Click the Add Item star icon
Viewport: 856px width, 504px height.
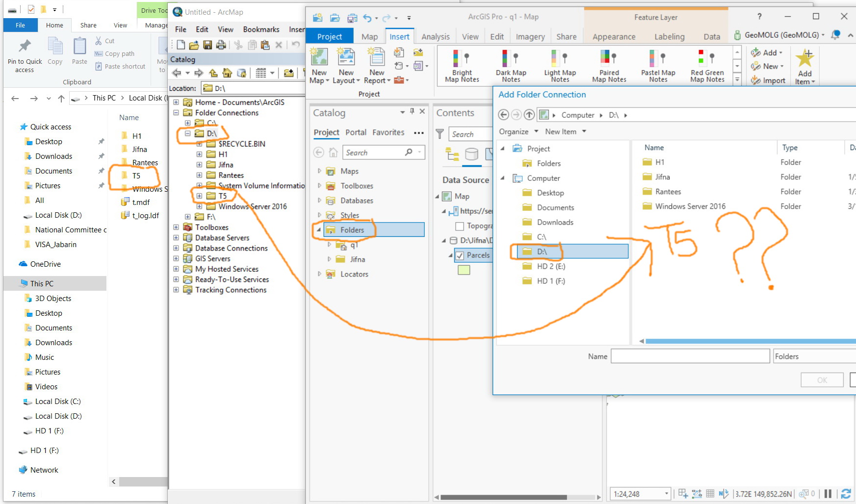[804, 59]
